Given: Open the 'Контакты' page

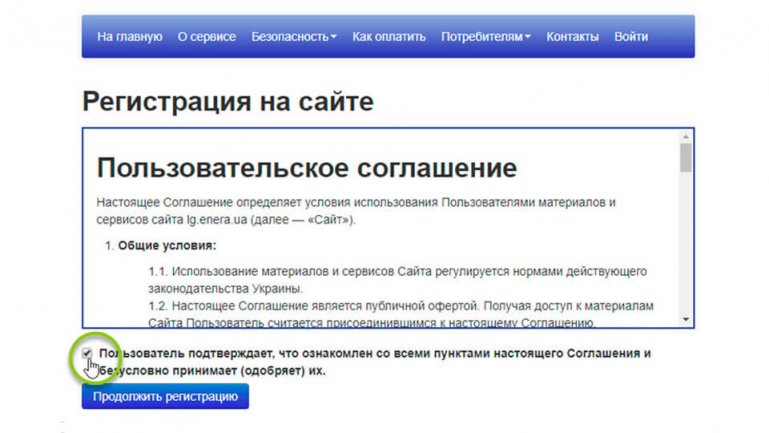Looking at the screenshot, I should (x=572, y=37).
